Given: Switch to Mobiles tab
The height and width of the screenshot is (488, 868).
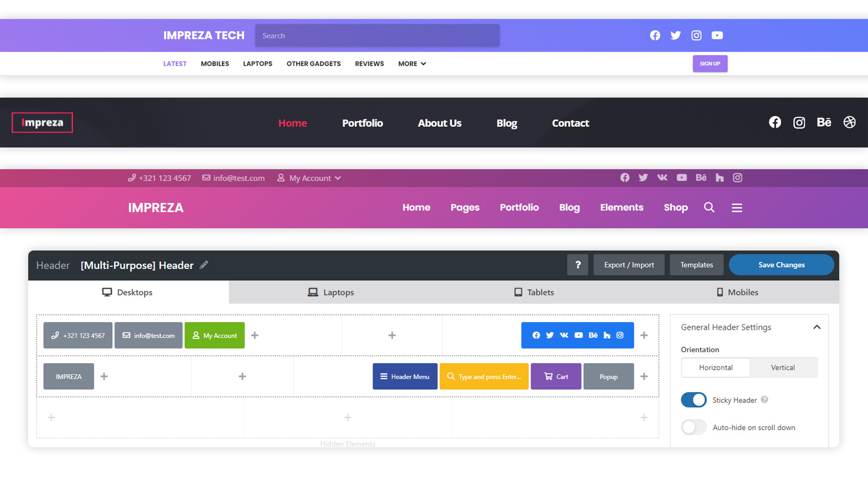Looking at the screenshot, I should pyautogui.click(x=737, y=292).
